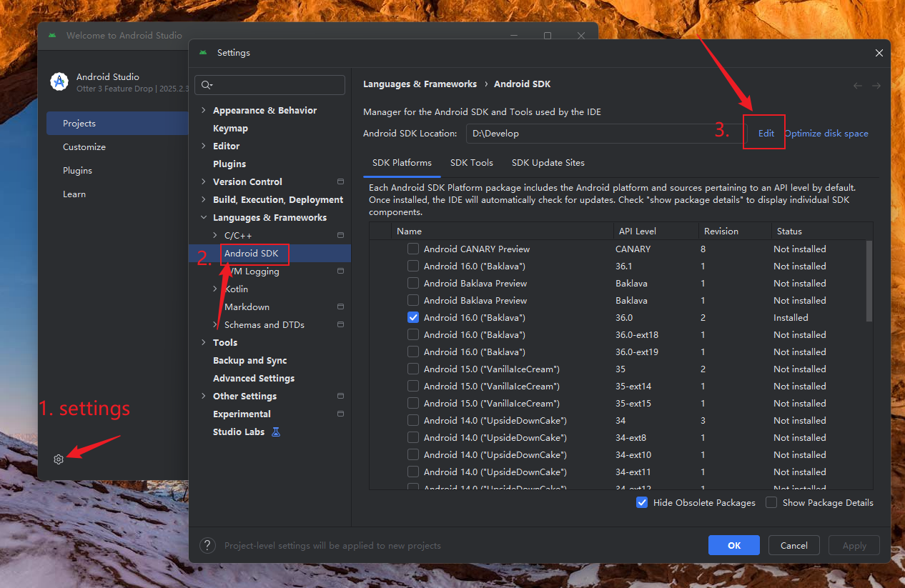Expand the C/C++ node
Image resolution: width=905 pixels, height=588 pixels.
tap(215, 235)
